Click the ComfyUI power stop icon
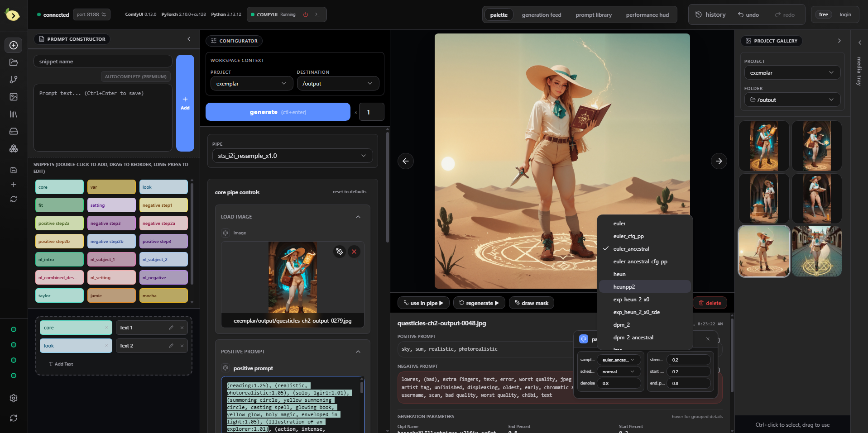 pos(306,14)
